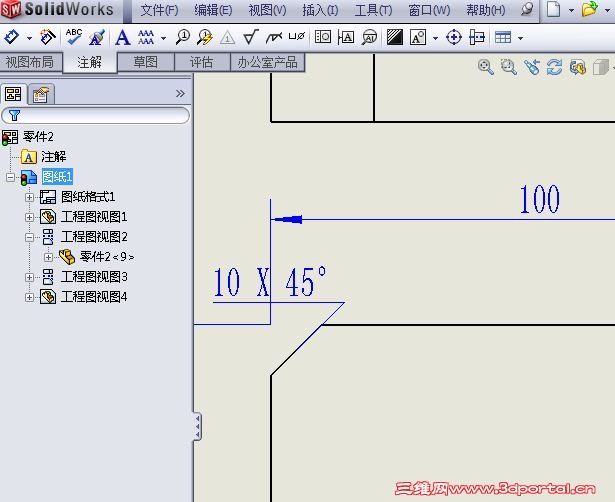Select the Format Painter tool
Viewport: 615px width, 502px height.
point(97,37)
